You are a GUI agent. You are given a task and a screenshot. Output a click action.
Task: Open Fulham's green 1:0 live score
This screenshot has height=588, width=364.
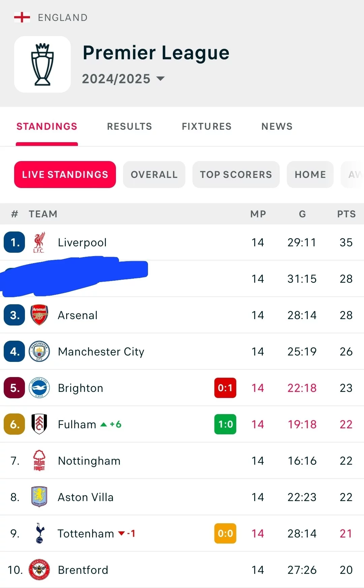coord(225,424)
